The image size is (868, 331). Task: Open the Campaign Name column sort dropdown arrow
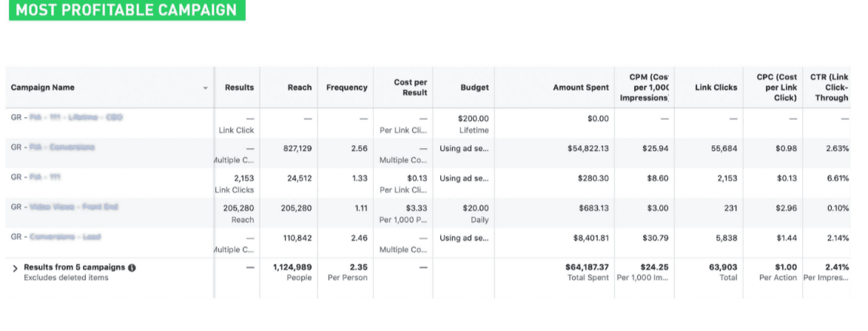point(206,88)
